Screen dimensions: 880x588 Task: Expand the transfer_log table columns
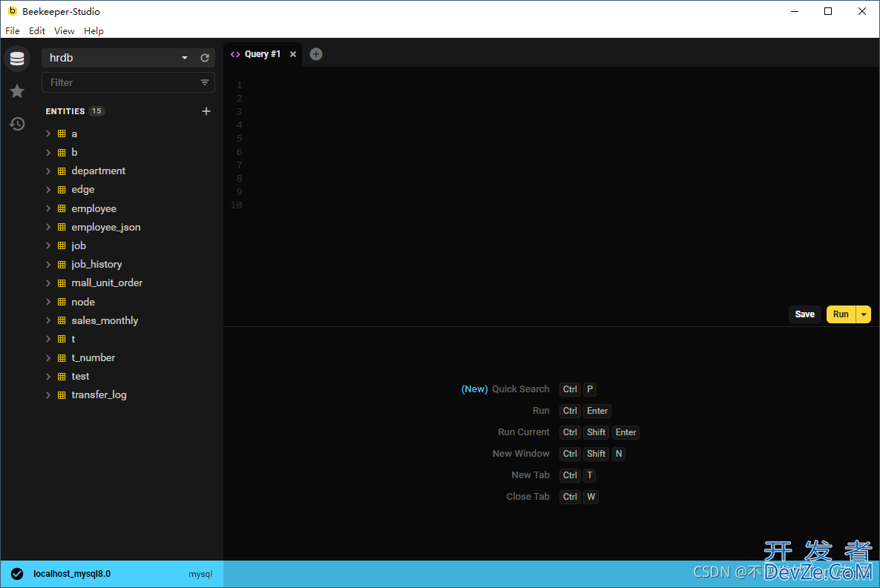[x=48, y=395]
